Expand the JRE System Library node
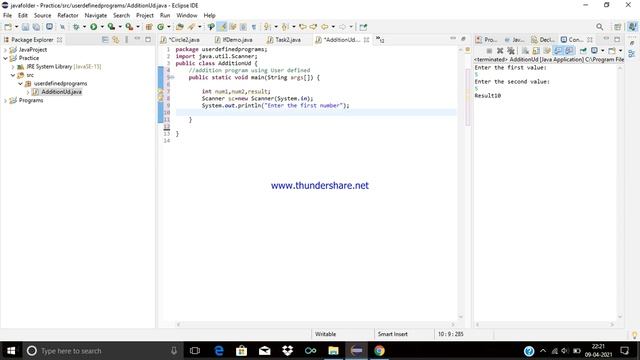This screenshot has height=360, width=640. [x=13, y=67]
